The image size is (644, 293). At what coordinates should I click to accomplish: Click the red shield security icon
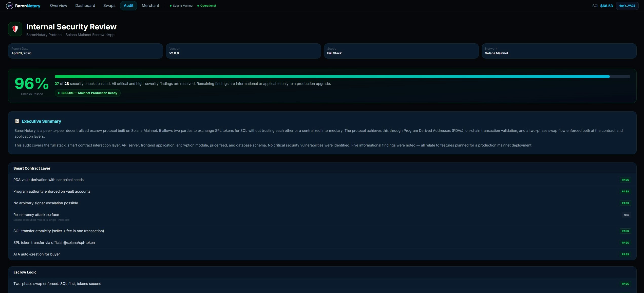pos(15,29)
